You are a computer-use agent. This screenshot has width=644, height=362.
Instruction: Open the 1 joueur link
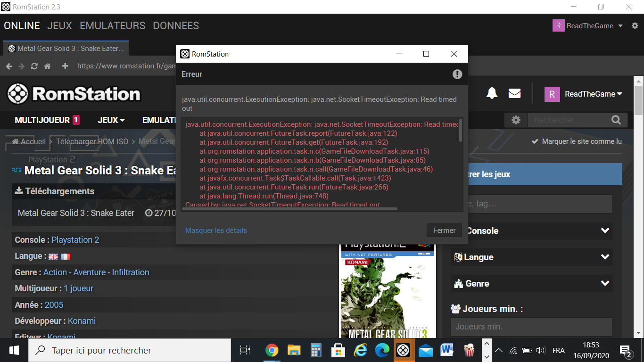tap(79, 288)
